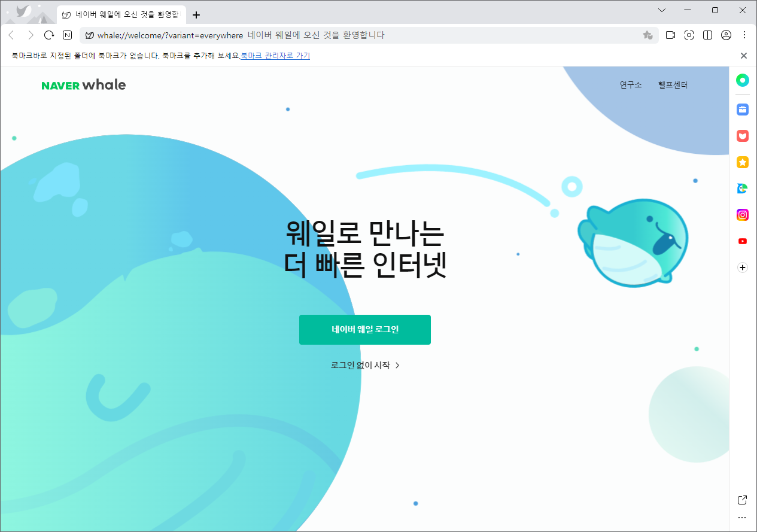Open a new tab with the plus button
757x532 pixels.
(196, 15)
